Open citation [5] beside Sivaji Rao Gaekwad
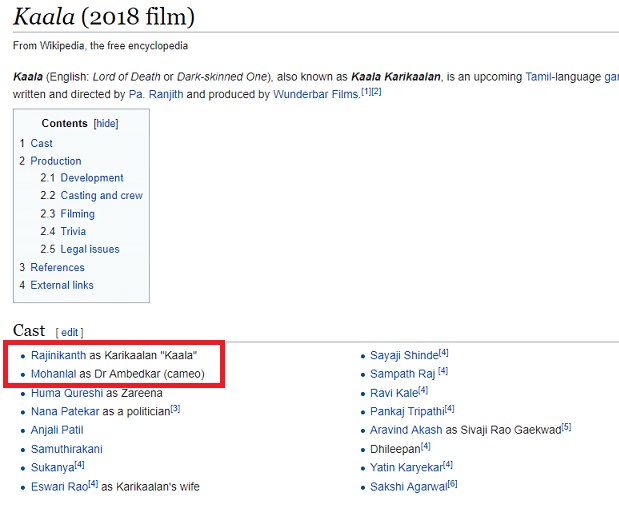Screen dimensions: 619x508 tap(566, 427)
